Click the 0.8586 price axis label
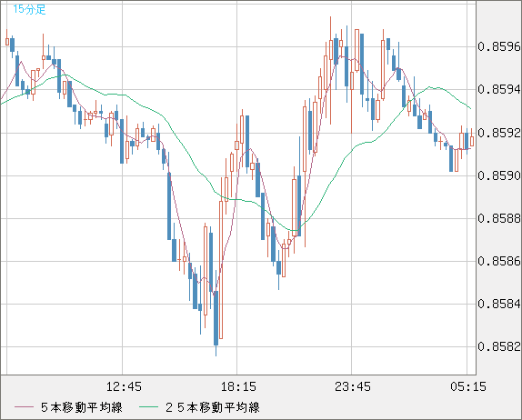This screenshot has height=420, width=522. click(x=499, y=261)
